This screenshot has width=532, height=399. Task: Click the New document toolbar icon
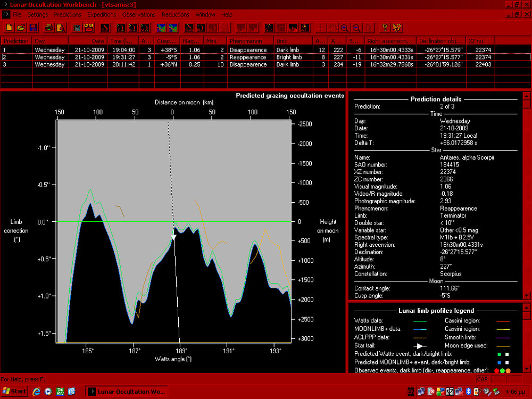[x=9, y=27]
